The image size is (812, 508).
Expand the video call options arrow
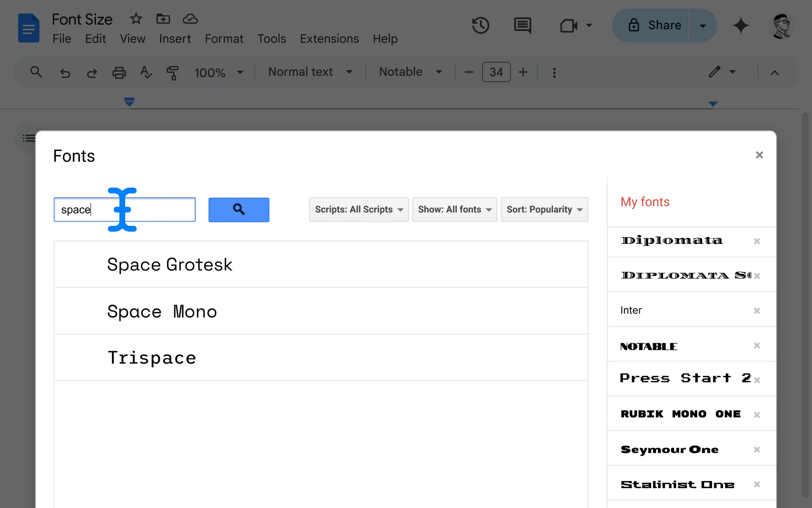click(589, 25)
